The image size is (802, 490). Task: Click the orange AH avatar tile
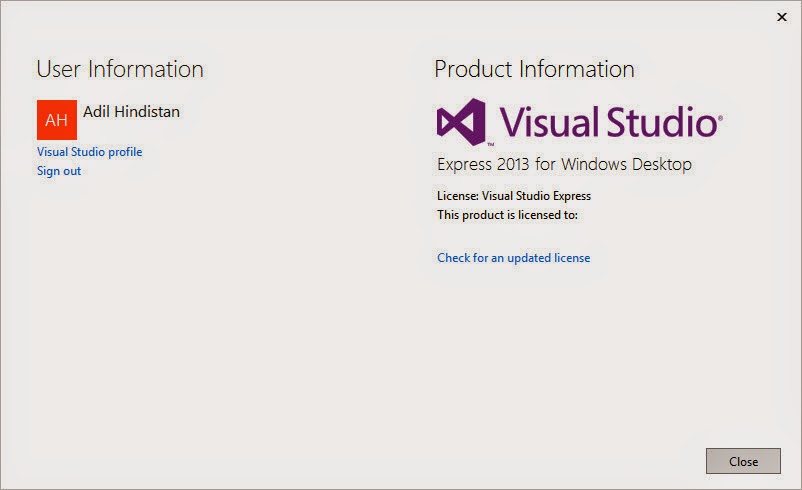click(57, 120)
